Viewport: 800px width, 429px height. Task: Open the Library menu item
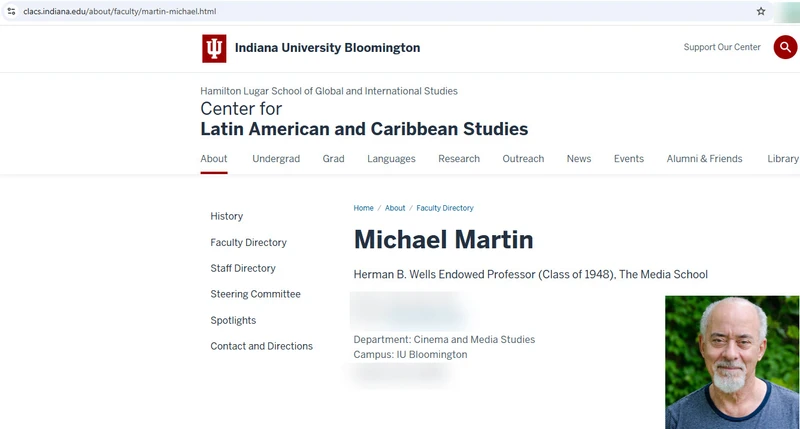click(783, 159)
